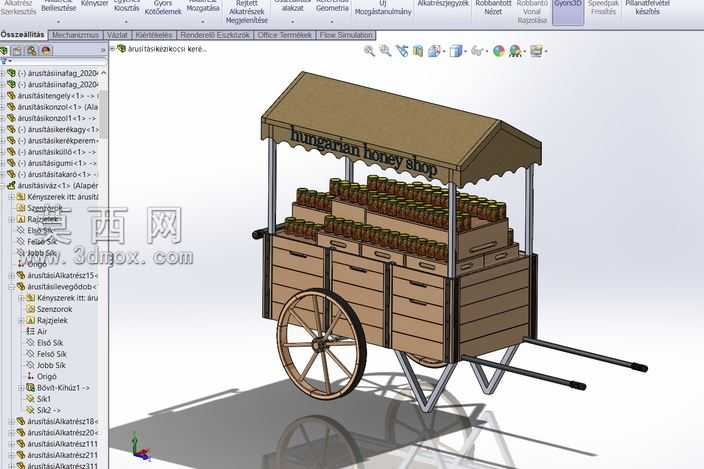Click the Bővít-Kihúz1 extrude feature icon
This screenshot has width=704, height=469.
[x=31, y=387]
